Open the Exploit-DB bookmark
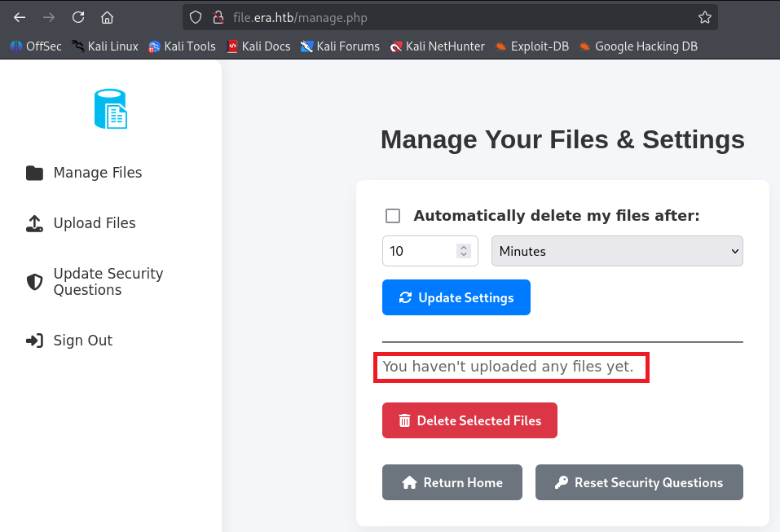This screenshot has height=532, width=780. [531, 46]
